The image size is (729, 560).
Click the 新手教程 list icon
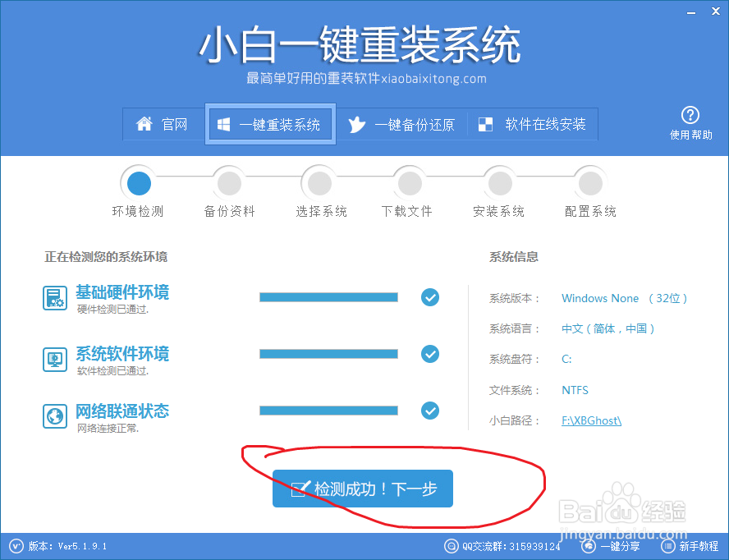pos(667,546)
